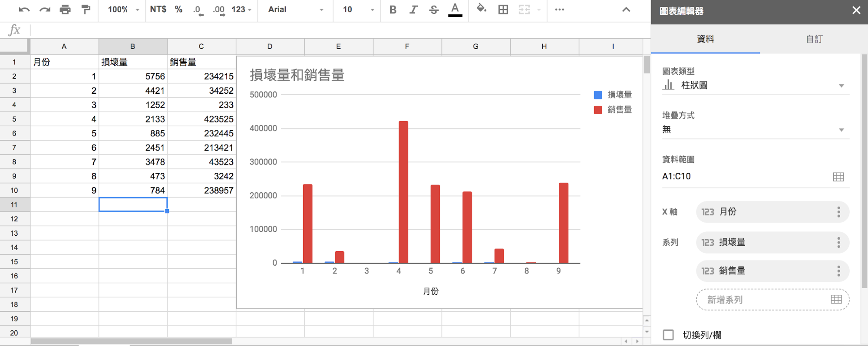The height and width of the screenshot is (346, 868).
Task: Click grid icon in 新增系列 field
Action: point(836,299)
